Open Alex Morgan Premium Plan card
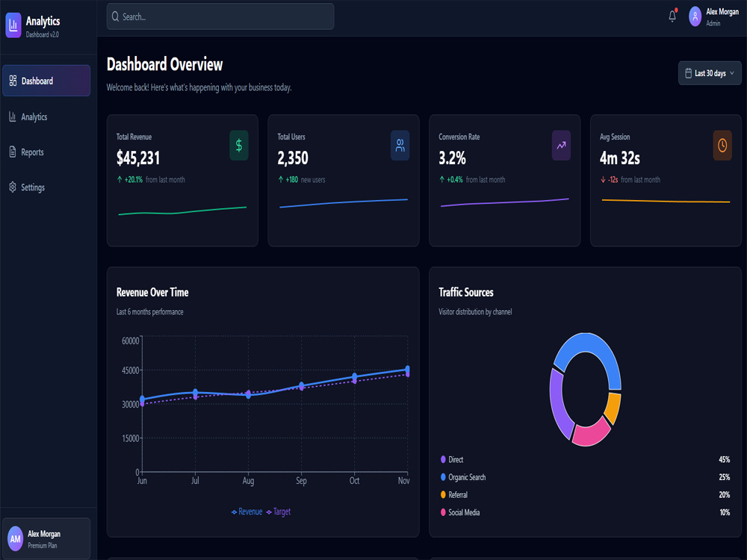Screen dimensions: 747x560 pos(46,538)
